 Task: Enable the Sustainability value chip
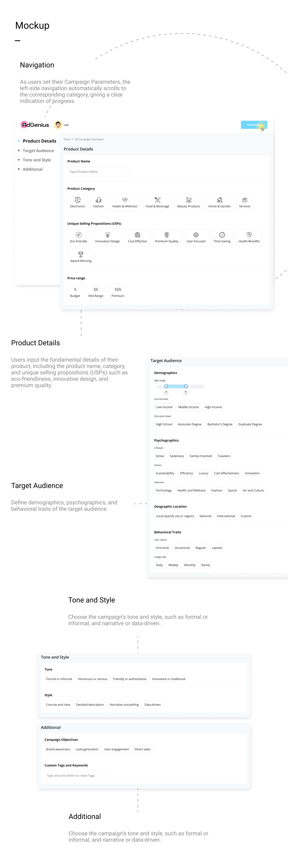[165, 473]
